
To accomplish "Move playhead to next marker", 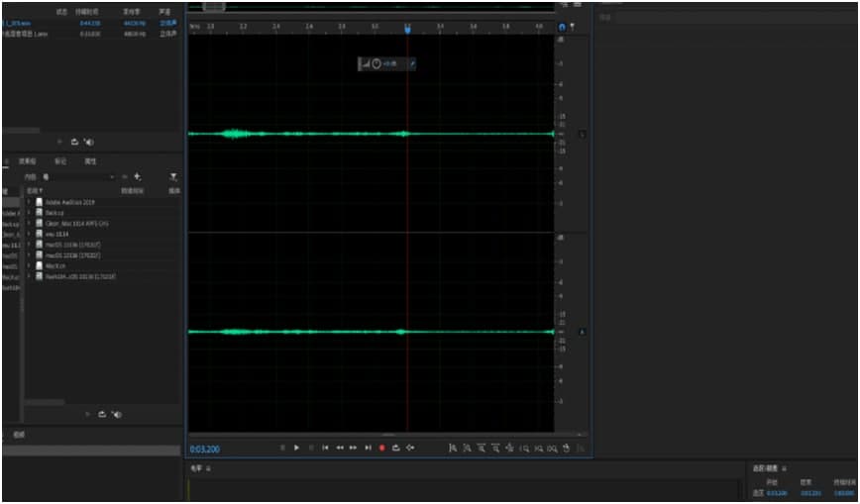I will tap(368, 449).
